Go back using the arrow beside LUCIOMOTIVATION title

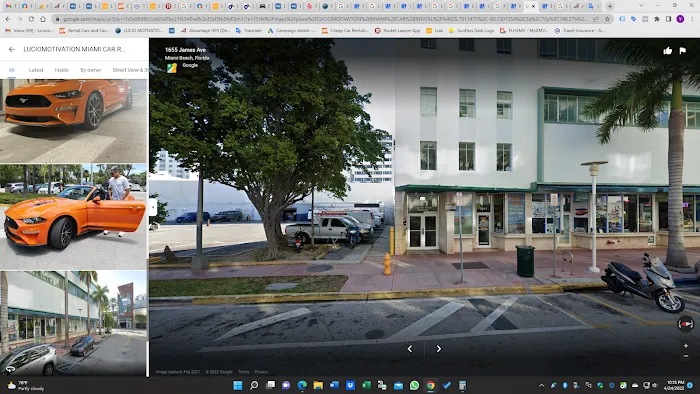12,49
